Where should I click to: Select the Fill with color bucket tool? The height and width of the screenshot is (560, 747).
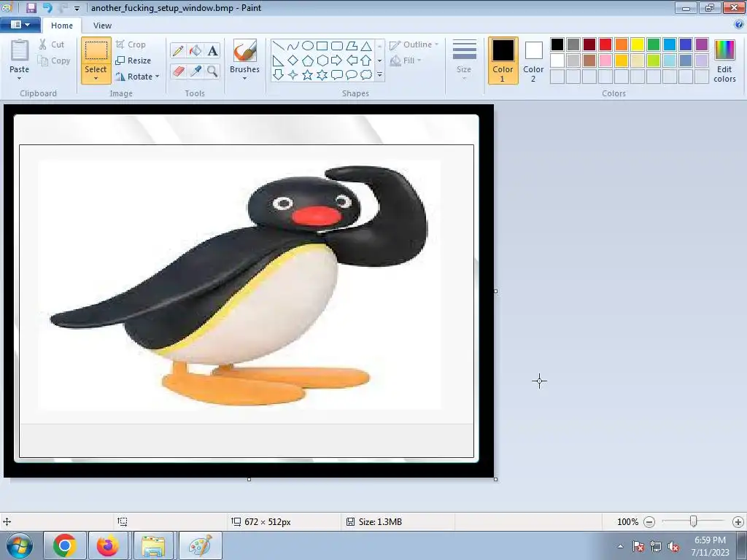click(195, 50)
